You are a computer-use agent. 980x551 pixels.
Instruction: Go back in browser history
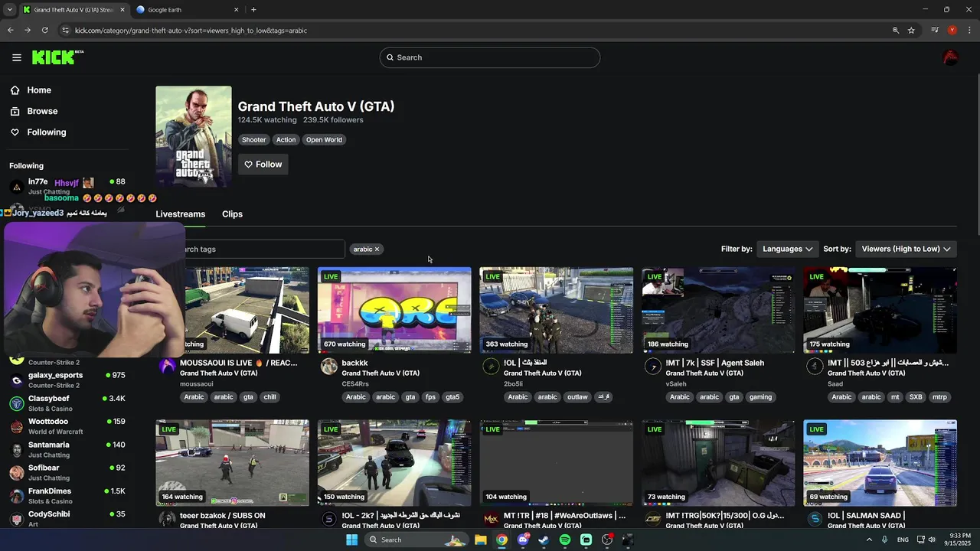11,31
